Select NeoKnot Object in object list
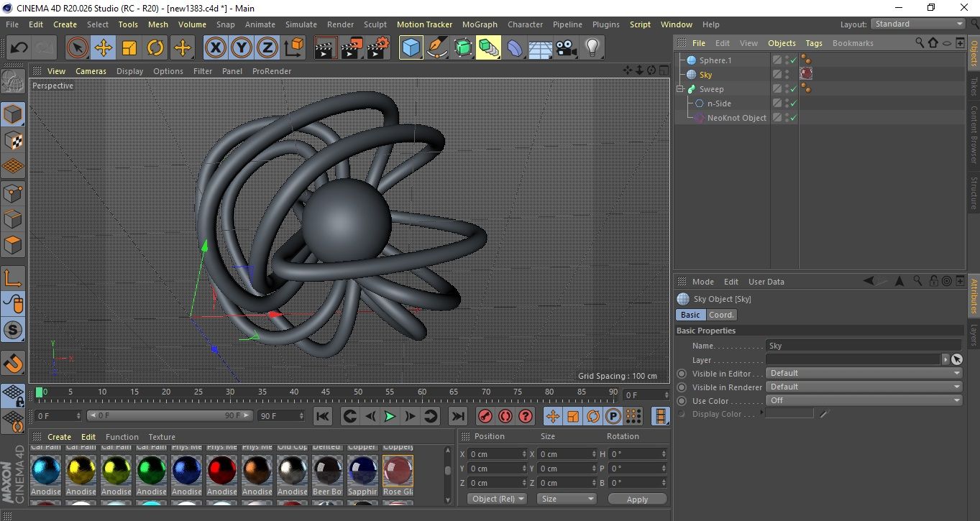 pyautogui.click(x=736, y=118)
